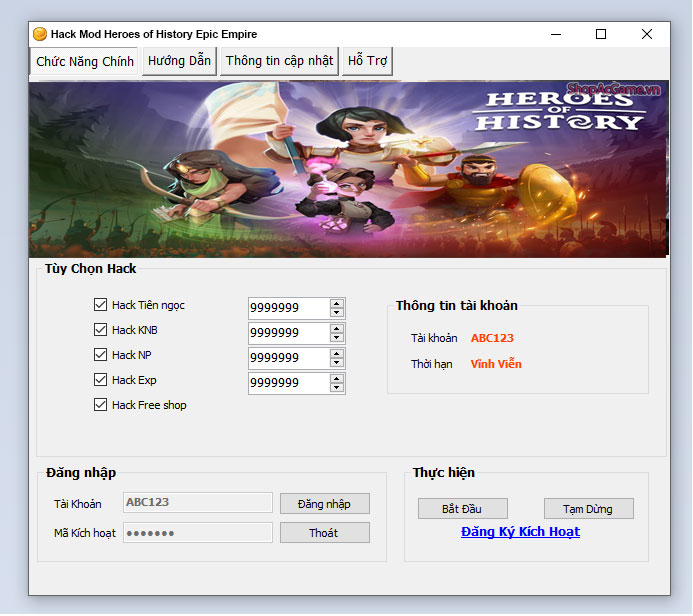Select the Hack NP number field
This screenshot has height=616, width=693.
click(289, 358)
